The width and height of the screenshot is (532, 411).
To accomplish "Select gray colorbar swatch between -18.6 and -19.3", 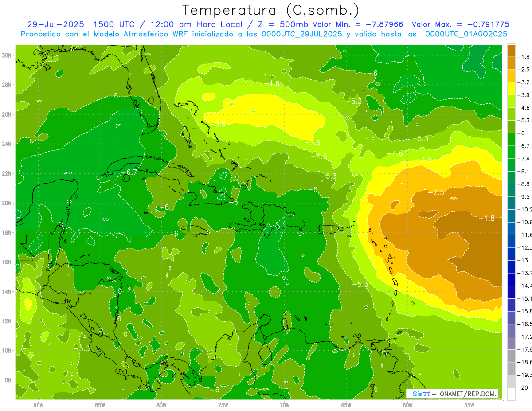I will pyautogui.click(x=511, y=368).
